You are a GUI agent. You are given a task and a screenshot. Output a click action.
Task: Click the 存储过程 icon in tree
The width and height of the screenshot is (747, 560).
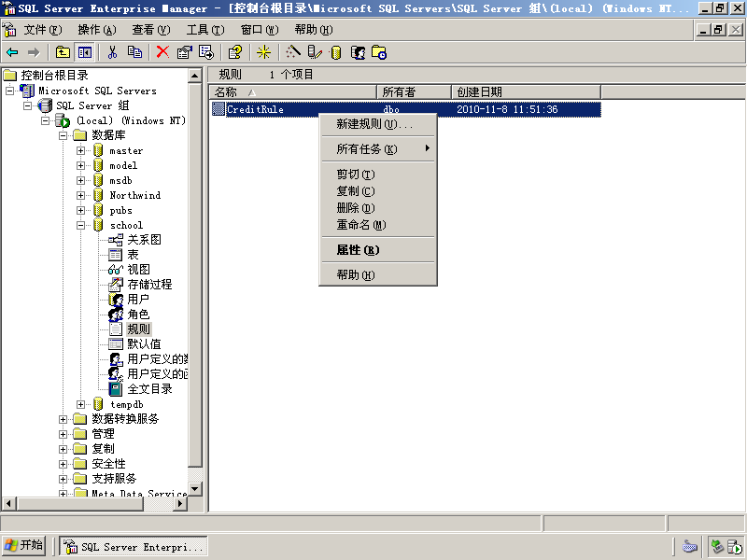click(115, 285)
